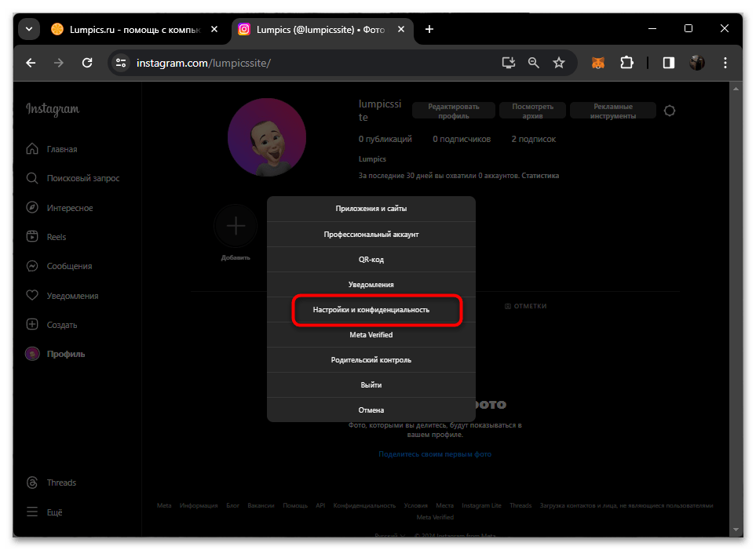756x550 pixels.
Task: Close the Instagram Lumpics tab
Action: point(401,29)
